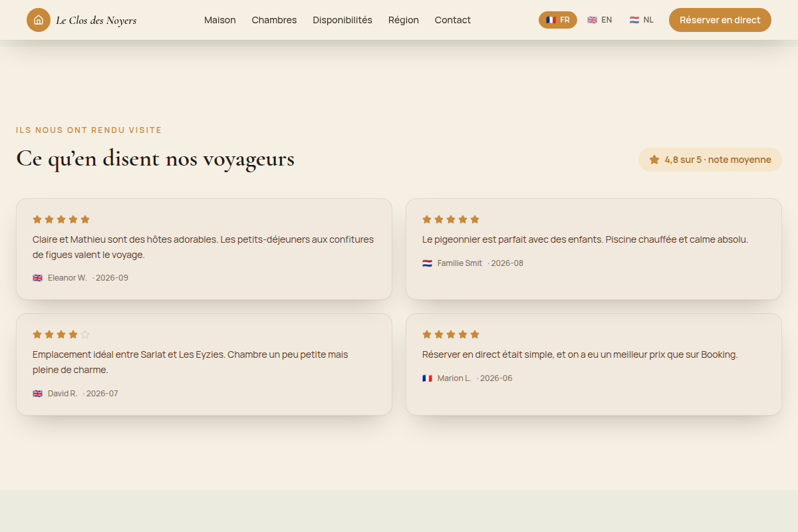Click heading Ce qu'en disent nos voyageurs

click(x=155, y=159)
